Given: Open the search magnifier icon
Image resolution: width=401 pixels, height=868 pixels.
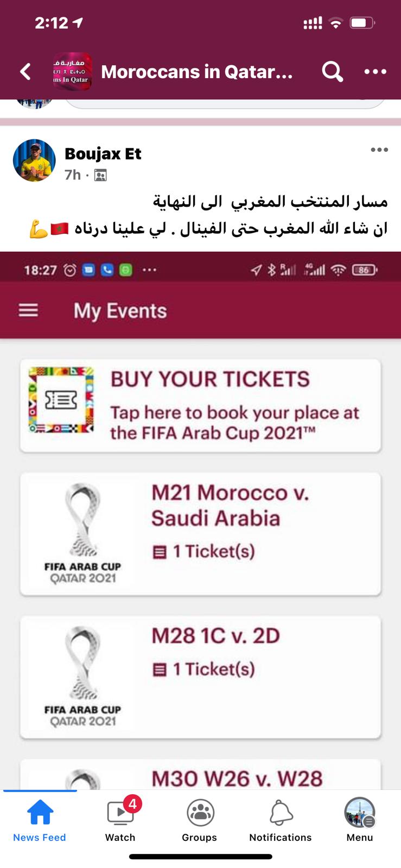Looking at the screenshot, I should (x=332, y=71).
